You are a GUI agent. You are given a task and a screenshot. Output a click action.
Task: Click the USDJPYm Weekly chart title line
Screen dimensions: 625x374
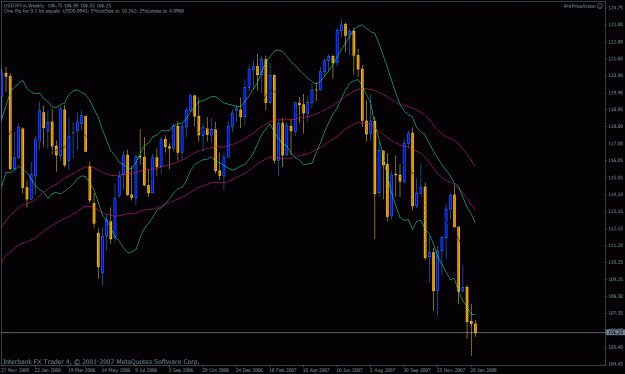(x=57, y=6)
